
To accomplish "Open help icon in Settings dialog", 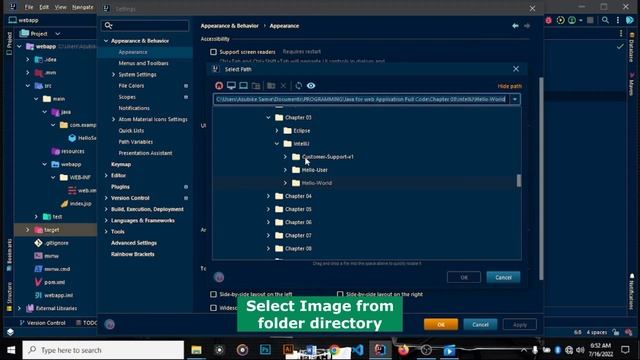I will point(109,324).
